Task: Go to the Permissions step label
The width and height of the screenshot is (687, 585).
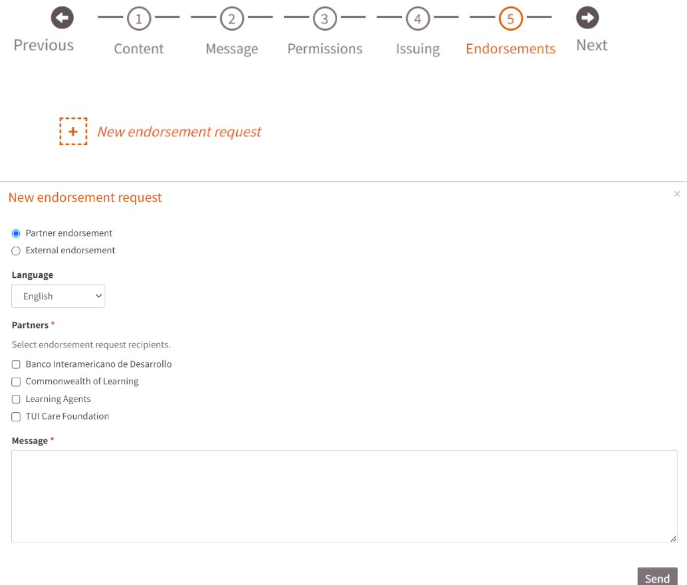Action: pos(325,49)
